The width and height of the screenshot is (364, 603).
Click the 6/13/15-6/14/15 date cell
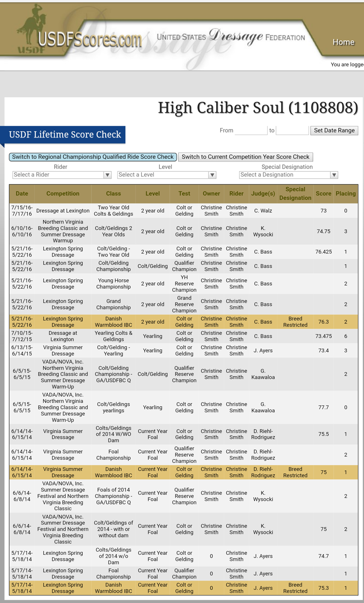[x=22, y=351]
